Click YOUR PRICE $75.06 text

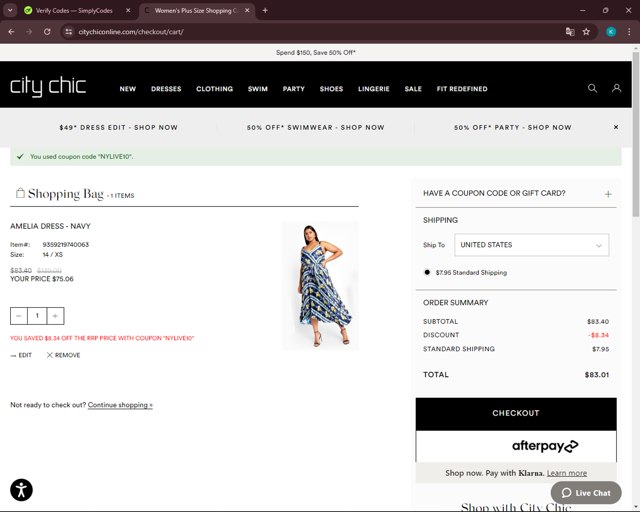[x=42, y=279]
